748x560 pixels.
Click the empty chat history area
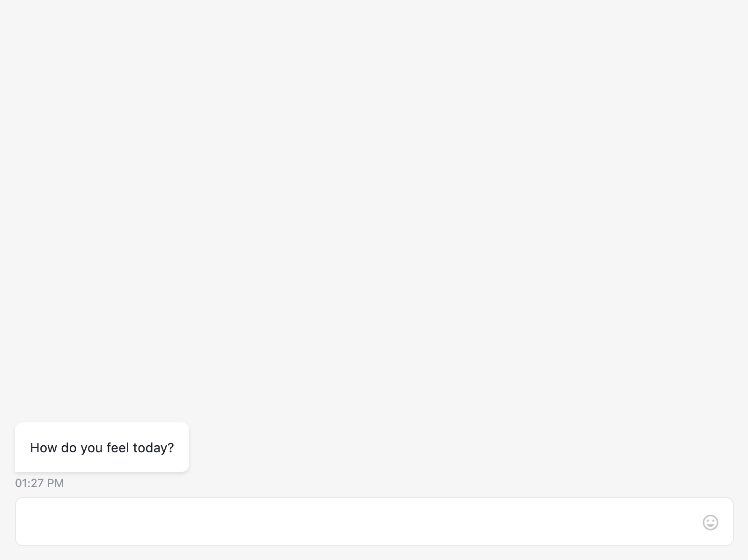click(374, 211)
